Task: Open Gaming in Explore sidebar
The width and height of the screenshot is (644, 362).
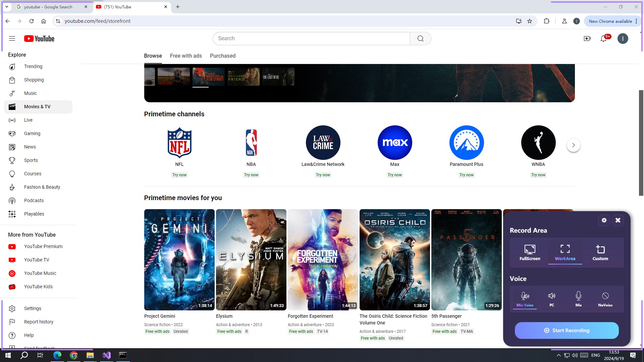Action: click(32, 133)
